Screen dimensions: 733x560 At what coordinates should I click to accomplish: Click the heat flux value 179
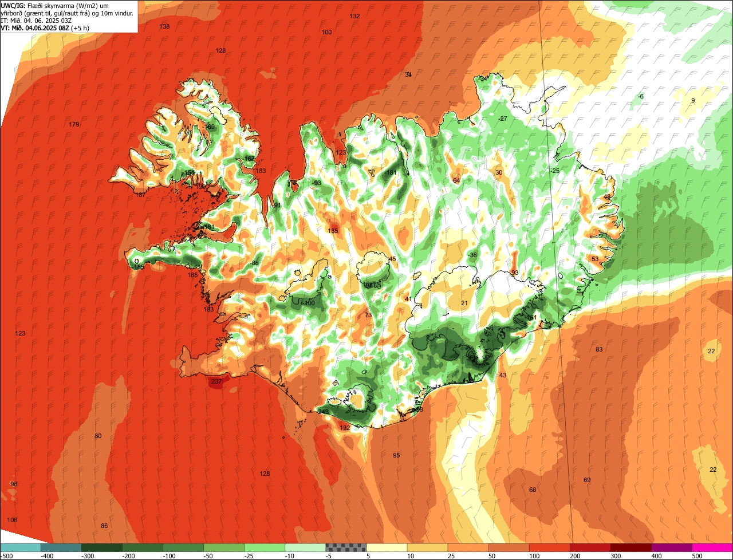coord(74,125)
